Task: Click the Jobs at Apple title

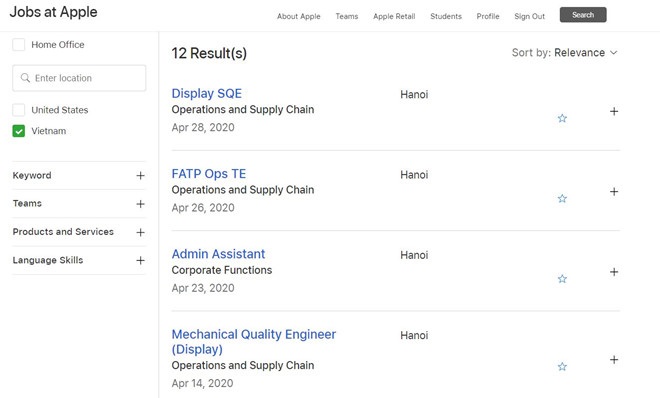Action: coord(53,12)
